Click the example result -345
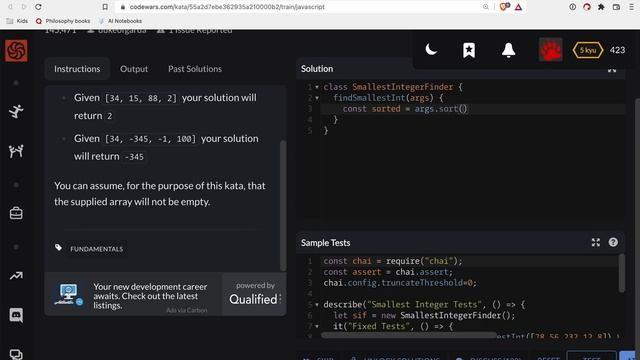The width and height of the screenshot is (640, 360). (x=134, y=157)
